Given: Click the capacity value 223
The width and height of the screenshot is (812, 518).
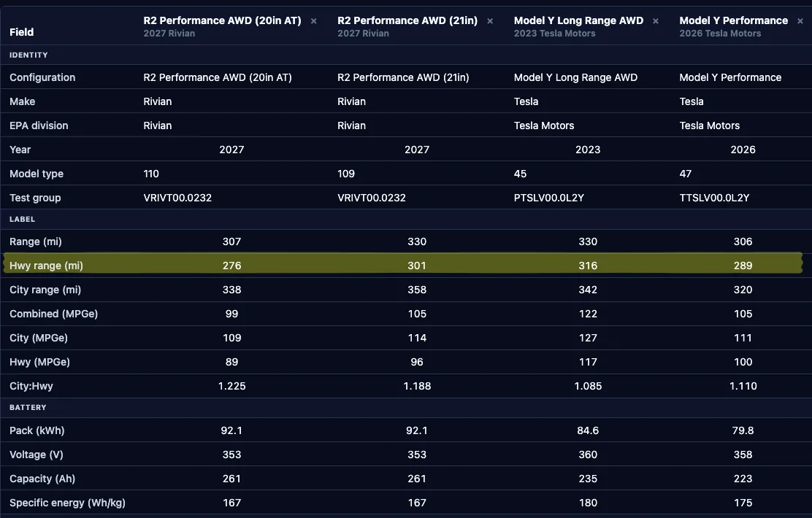Looking at the screenshot, I should [743, 478].
